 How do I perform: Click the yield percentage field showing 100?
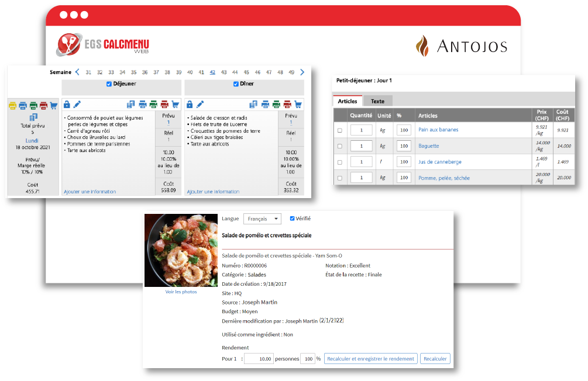click(308, 359)
